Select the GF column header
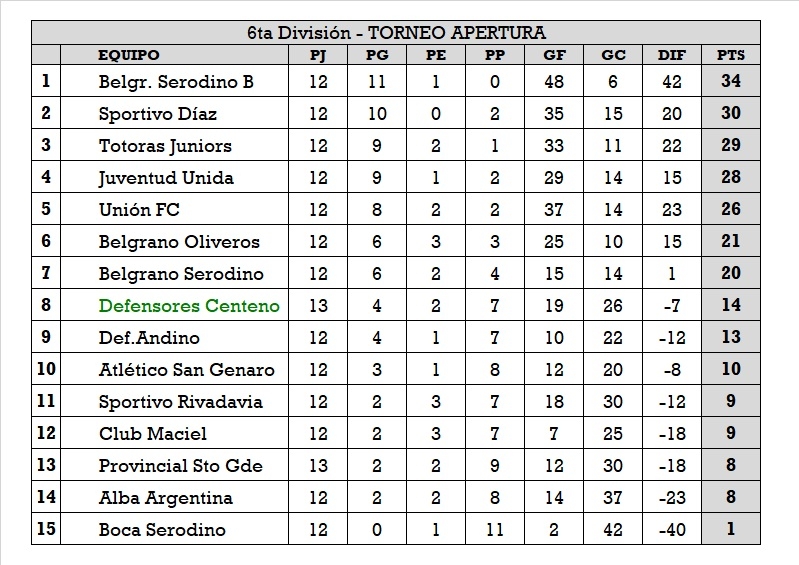This screenshot has width=799, height=565. [553, 56]
